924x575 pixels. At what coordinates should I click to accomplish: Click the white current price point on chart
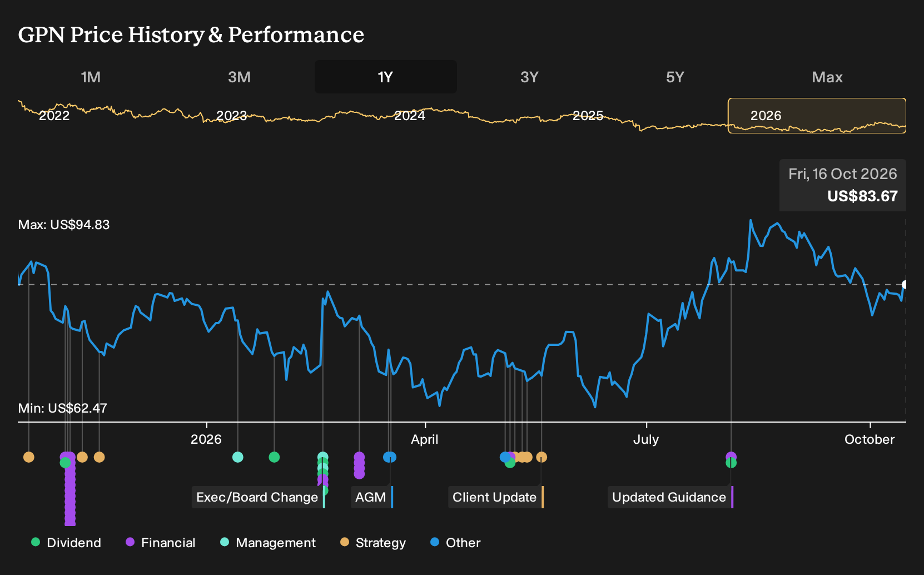(x=905, y=285)
